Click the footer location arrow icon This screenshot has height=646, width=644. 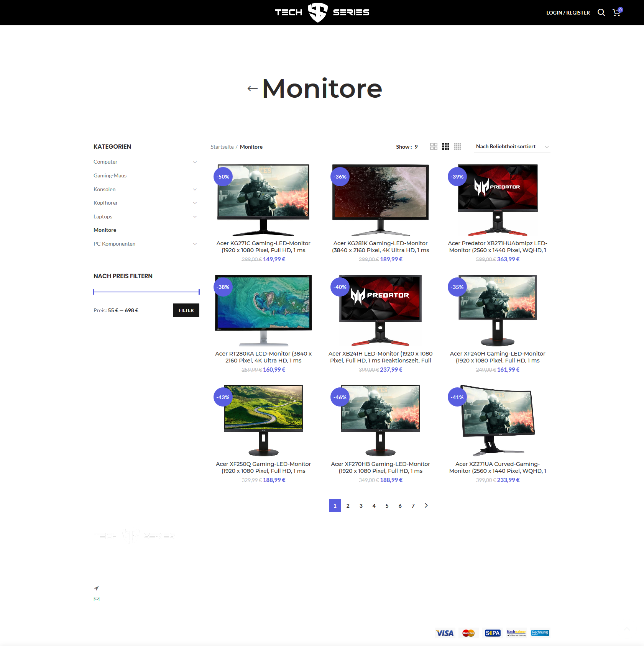tap(97, 588)
